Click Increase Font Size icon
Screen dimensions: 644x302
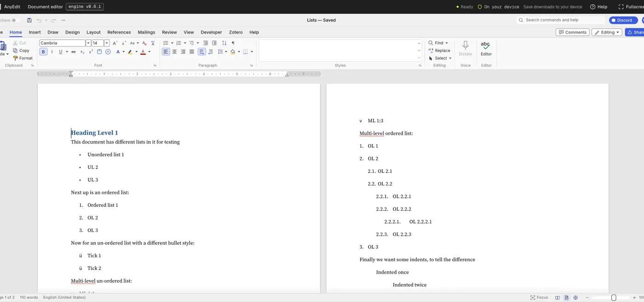(x=115, y=43)
